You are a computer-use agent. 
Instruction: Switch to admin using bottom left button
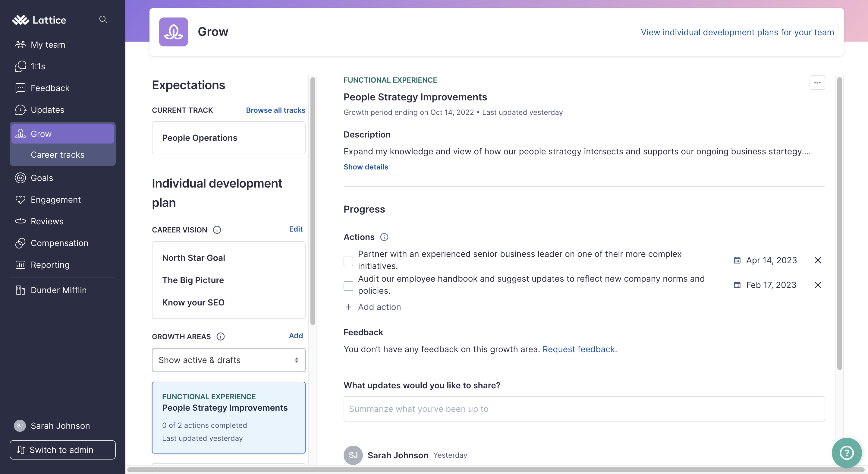[62, 450]
